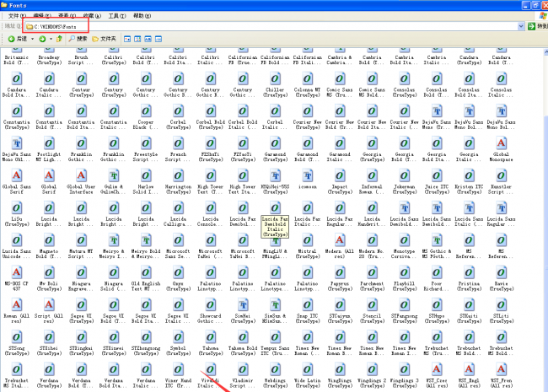The width and height of the screenshot is (548, 392).
Task: Click the "Snap ITC (TrueType)" font name
Action: (x=308, y=319)
